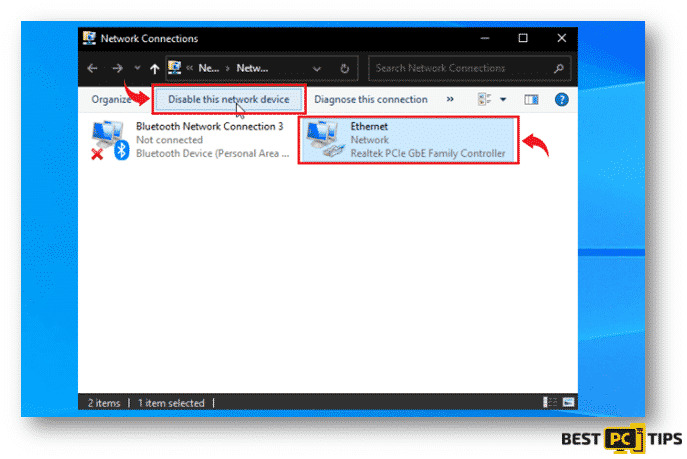Click the Change your view icon
The image size is (687, 459).
[484, 99]
